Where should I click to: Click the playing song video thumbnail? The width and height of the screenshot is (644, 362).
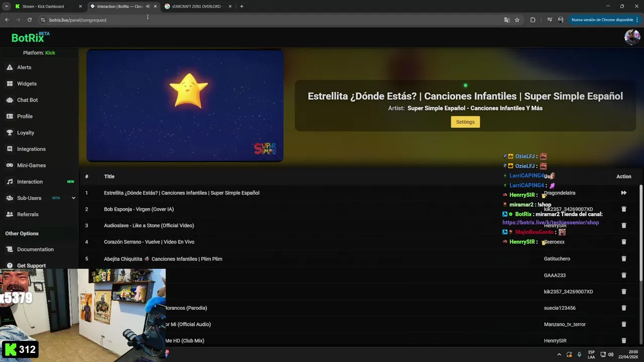185,106
